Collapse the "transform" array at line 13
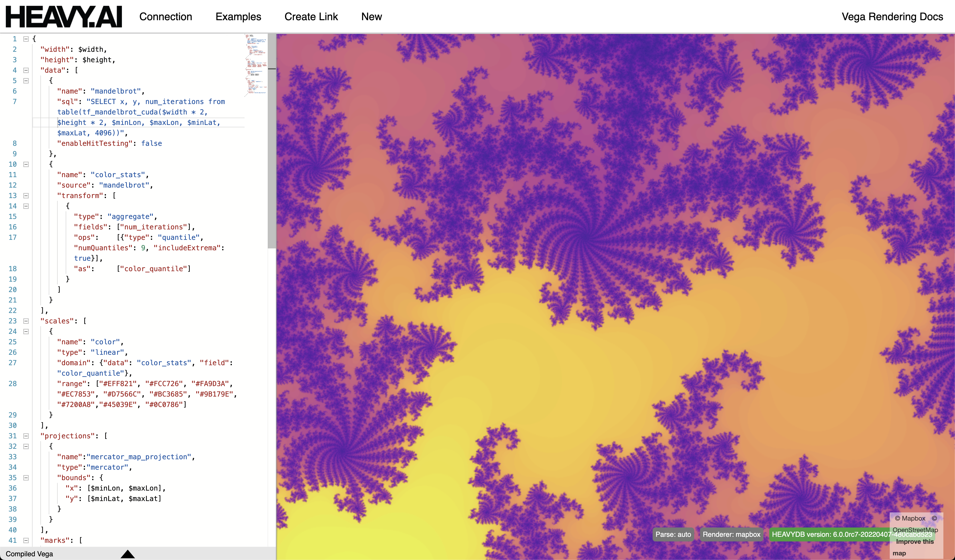Image resolution: width=955 pixels, height=560 pixels. pyautogui.click(x=26, y=196)
